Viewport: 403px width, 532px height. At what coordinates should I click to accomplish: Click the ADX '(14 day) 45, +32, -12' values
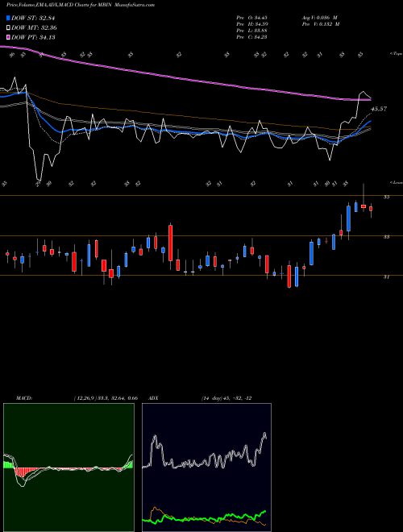coord(226,398)
